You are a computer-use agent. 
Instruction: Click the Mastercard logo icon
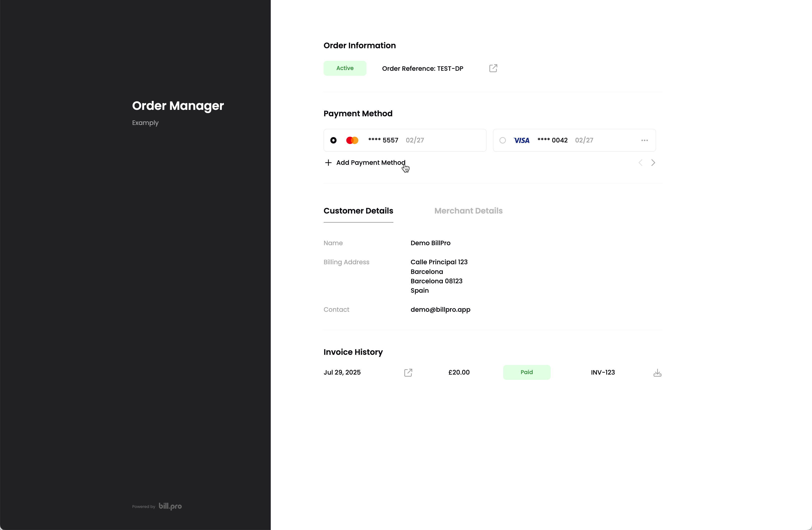click(352, 140)
